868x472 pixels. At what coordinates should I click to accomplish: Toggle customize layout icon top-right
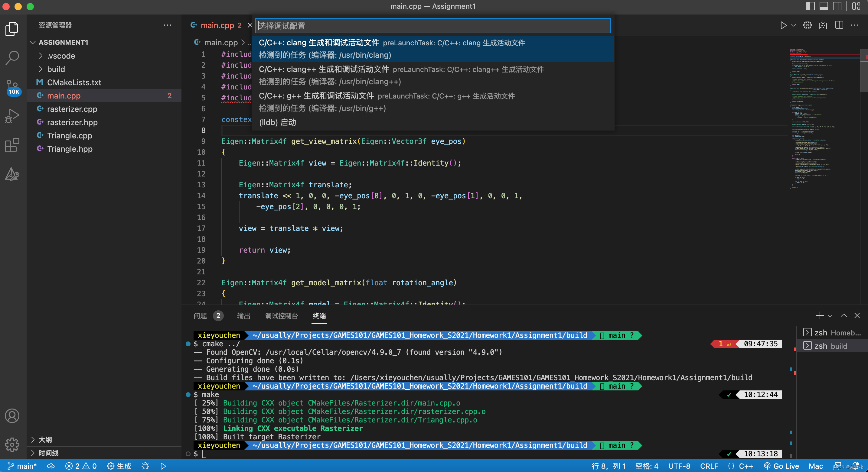pos(855,6)
